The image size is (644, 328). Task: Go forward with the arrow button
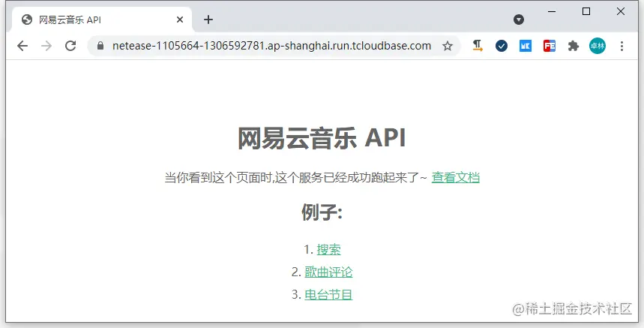click(46, 46)
